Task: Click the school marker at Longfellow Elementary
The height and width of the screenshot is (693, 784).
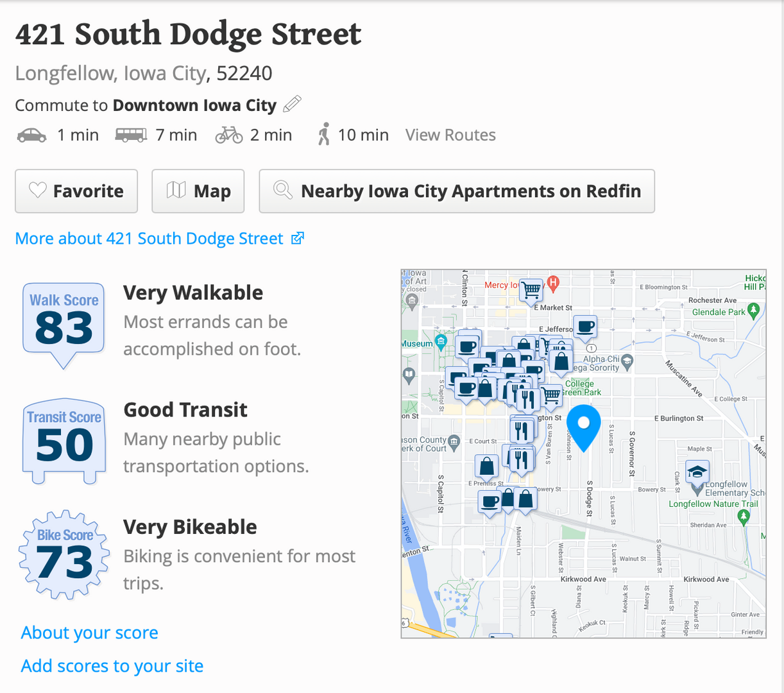Action: 697,473
